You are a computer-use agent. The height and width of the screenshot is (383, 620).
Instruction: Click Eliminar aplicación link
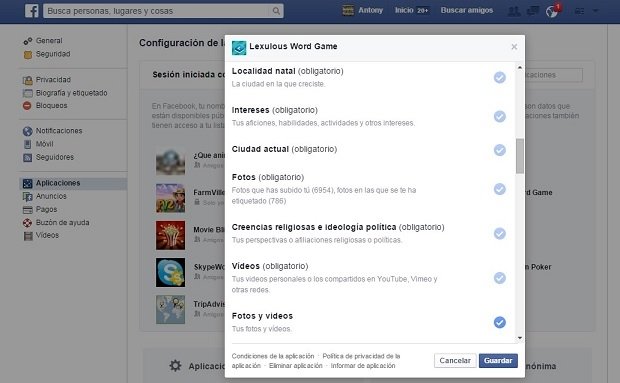(x=296, y=366)
